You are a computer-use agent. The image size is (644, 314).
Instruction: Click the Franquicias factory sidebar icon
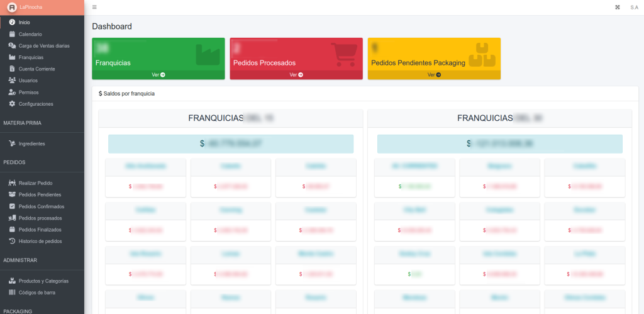(12, 57)
